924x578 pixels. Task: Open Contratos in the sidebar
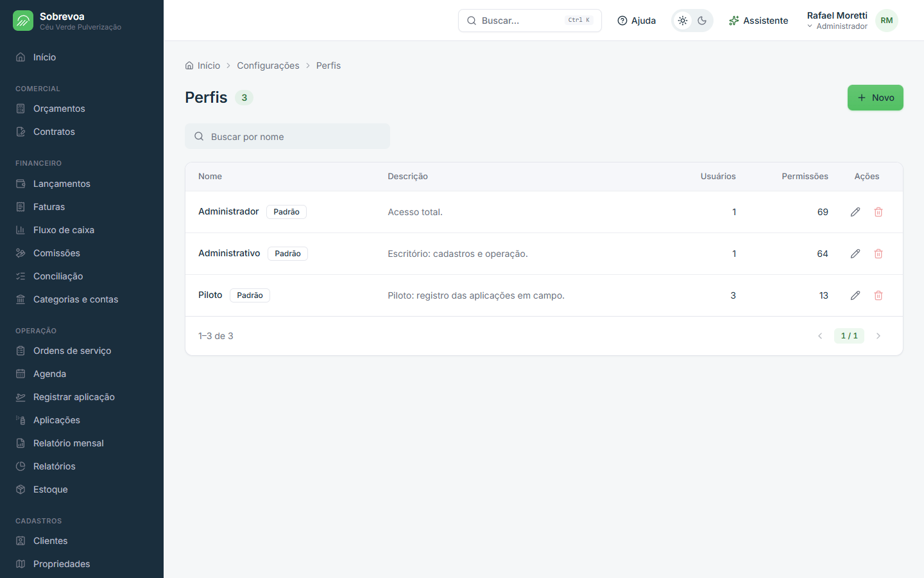pos(81,132)
